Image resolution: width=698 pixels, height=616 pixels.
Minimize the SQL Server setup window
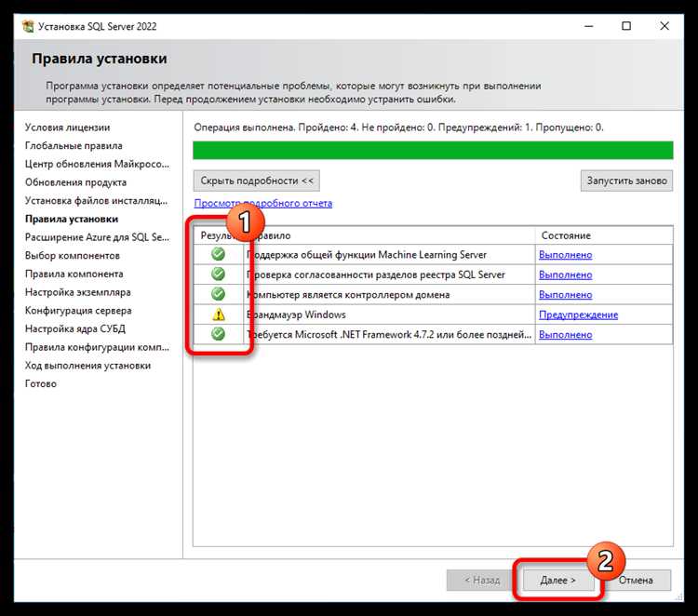[x=588, y=26]
